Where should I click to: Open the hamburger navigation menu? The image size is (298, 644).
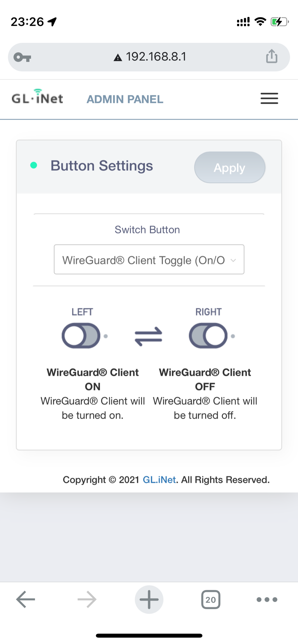pyautogui.click(x=269, y=98)
